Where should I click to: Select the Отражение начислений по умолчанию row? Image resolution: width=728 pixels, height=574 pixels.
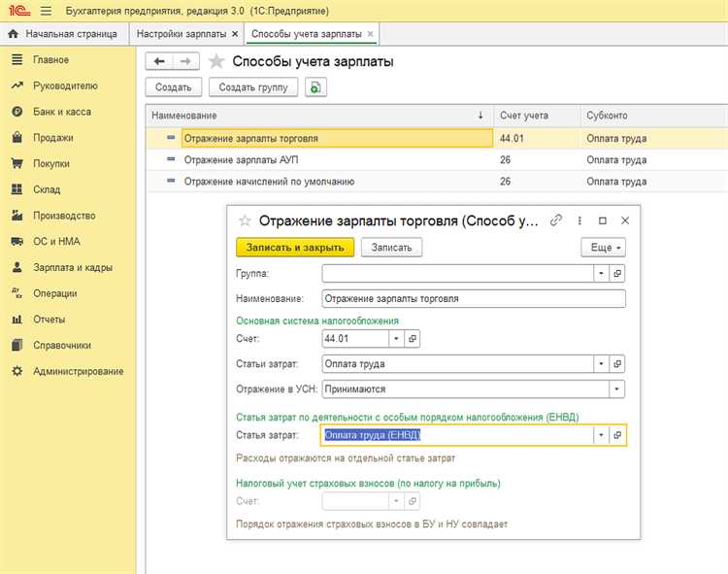437,181
